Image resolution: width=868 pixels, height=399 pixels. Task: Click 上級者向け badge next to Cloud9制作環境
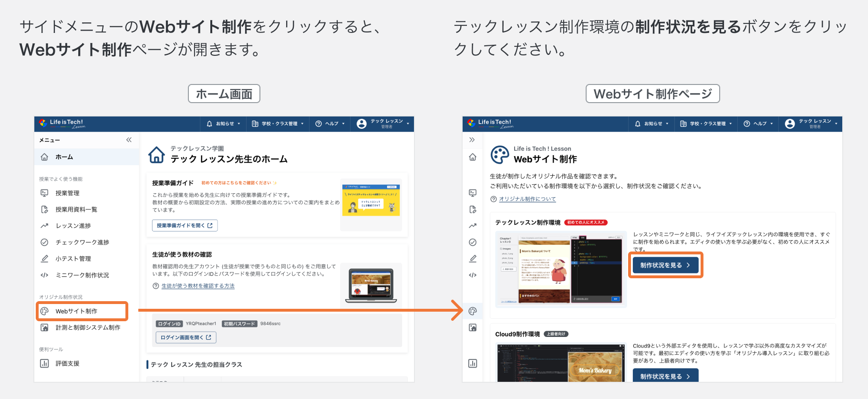click(556, 334)
